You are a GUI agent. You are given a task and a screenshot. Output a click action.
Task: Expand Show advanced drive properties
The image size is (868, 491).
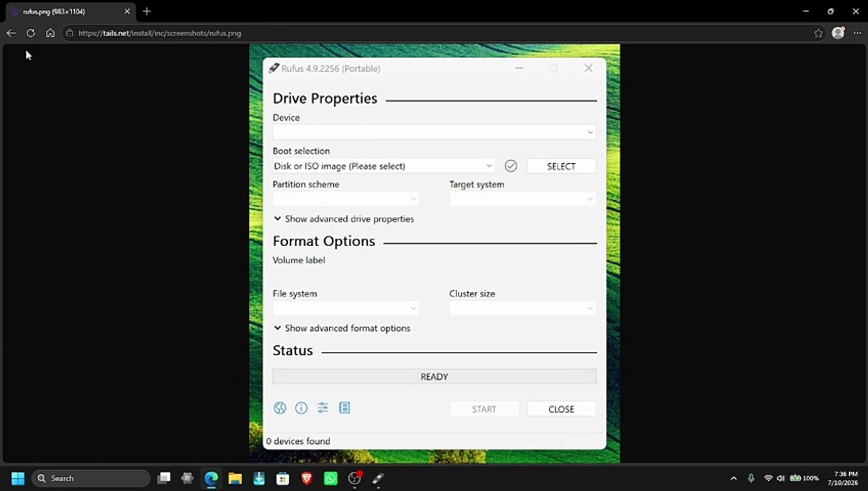pos(344,219)
